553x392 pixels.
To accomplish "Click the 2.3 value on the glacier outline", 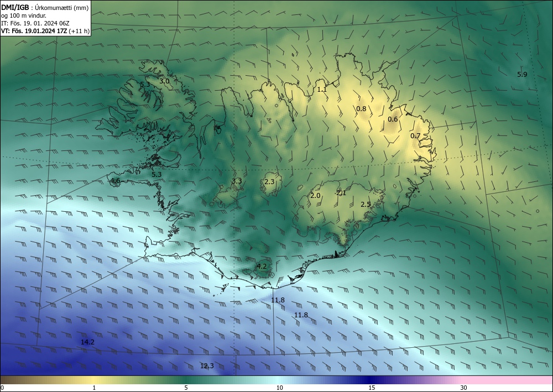I will pyautogui.click(x=269, y=182).
